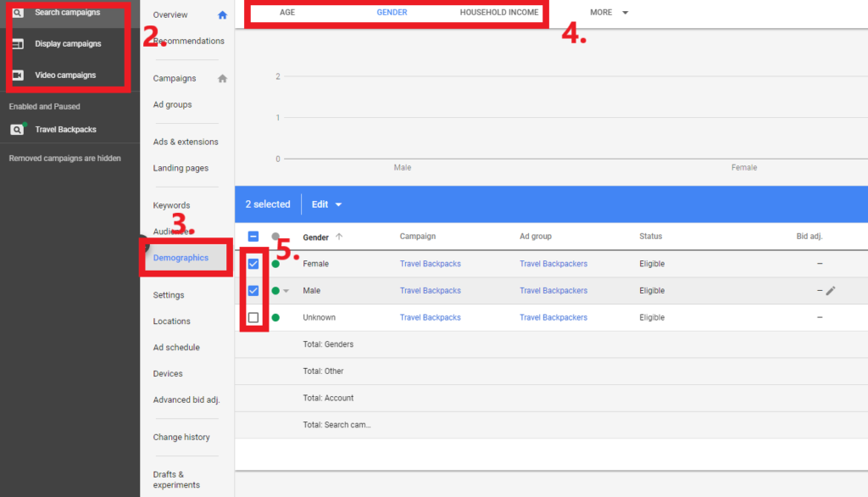868x497 pixels.
Task: Open Keywords in the side menu
Action: pos(171,205)
